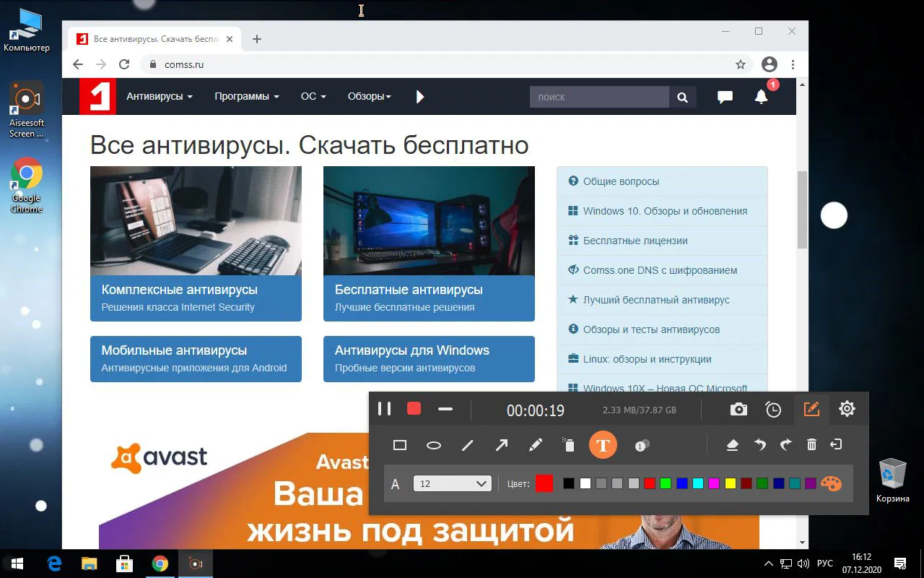This screenshot has height=578, width=924.
Task: Toggle the annotation editing panel
Action: pyautogui.click(x=811, y=409)
